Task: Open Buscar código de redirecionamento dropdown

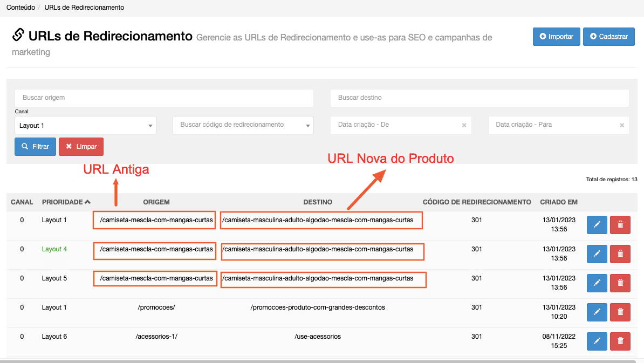Action: 243,125
